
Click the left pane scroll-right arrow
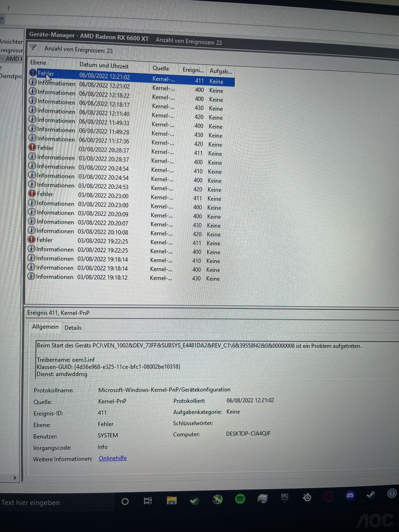(15, 478)
